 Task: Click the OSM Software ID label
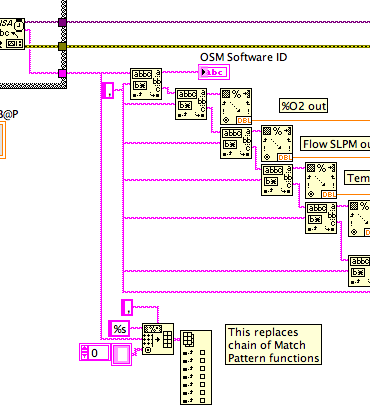pos(243,57)
